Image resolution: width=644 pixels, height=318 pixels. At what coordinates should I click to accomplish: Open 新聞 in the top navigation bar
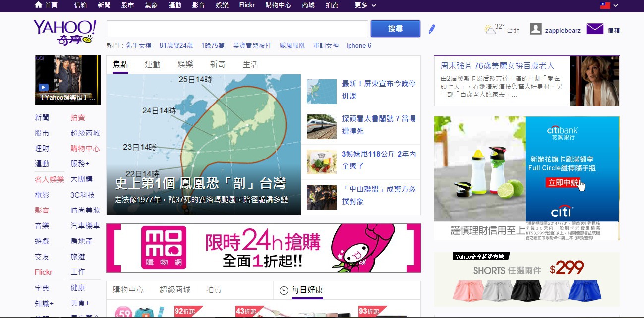[x=104, y=5]
